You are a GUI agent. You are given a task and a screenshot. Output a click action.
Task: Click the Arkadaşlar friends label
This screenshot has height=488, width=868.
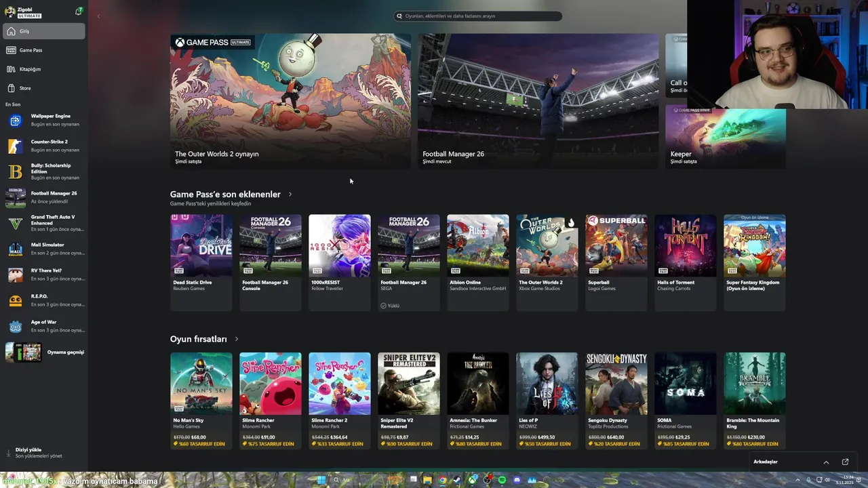click(x=766, y=462)
